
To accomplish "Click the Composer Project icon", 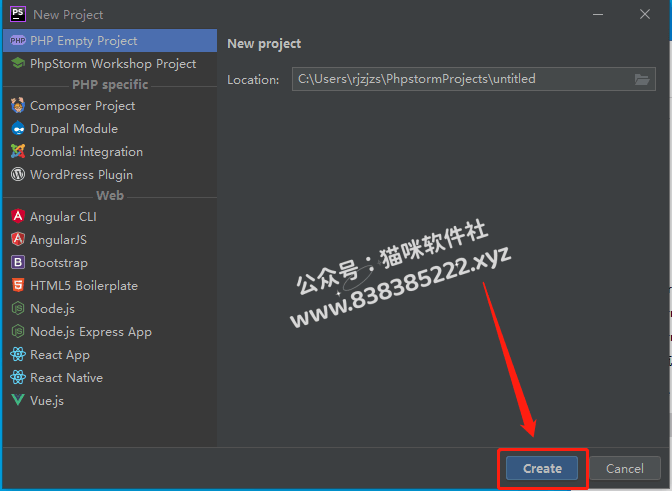I will [x=18, y=105].
